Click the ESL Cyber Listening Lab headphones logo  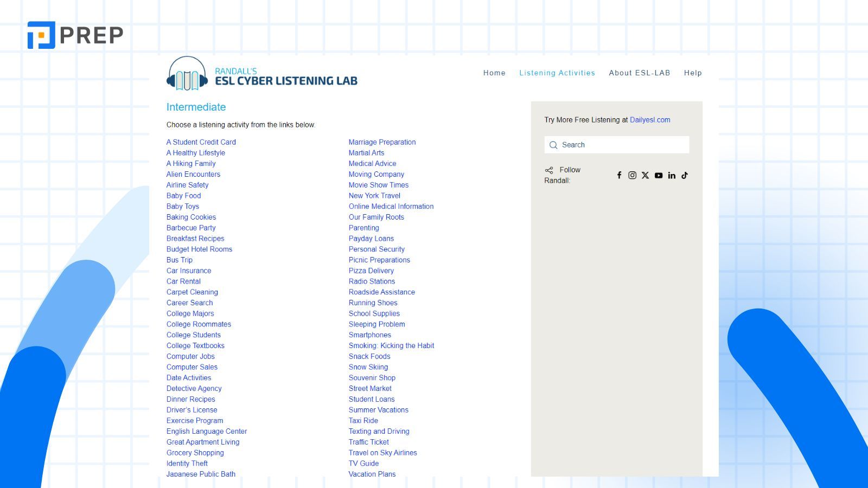point(187,74)
